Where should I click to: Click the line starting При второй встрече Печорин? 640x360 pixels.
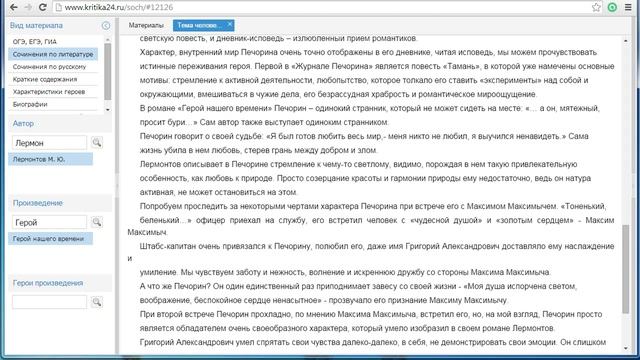pos(371,314)
